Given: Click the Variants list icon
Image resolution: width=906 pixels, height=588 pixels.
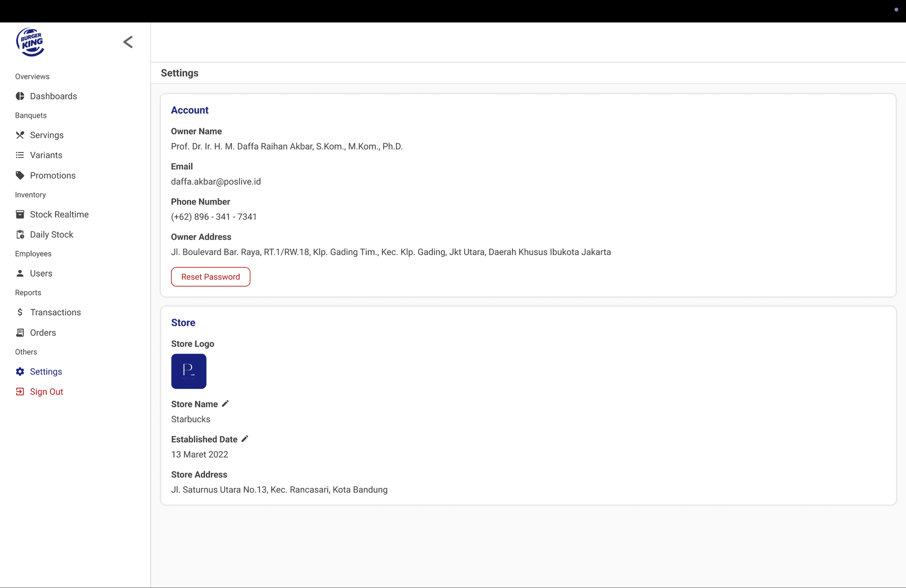Looking at the screenshot, I should click(20, 155).
